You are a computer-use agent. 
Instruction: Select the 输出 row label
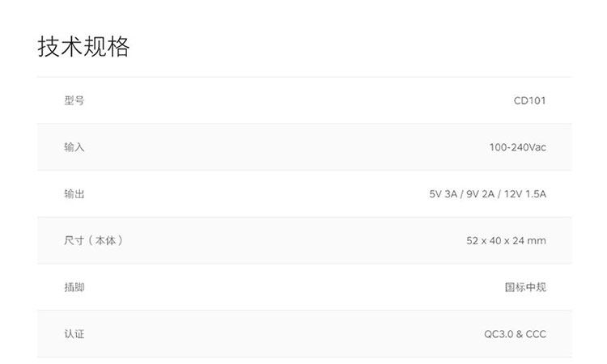[74, 194]
